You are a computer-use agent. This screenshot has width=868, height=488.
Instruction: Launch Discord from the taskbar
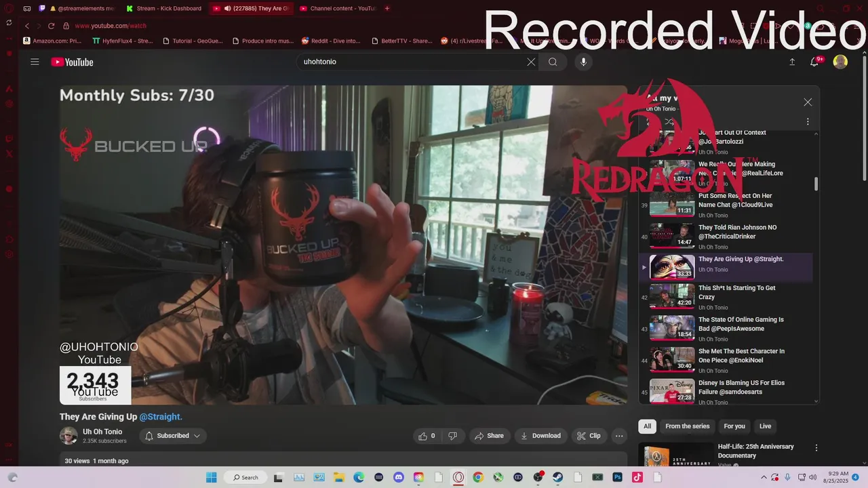coord(399,477)
